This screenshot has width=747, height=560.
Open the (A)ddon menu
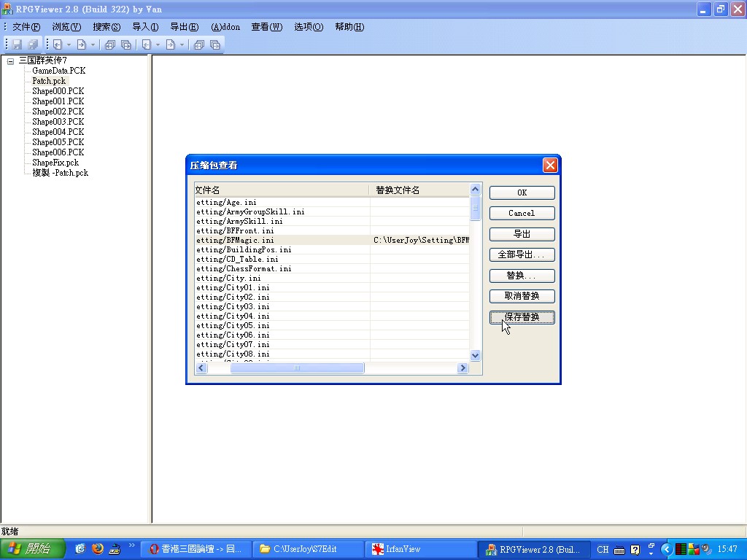pyautogui.click(x=225, y=27)
